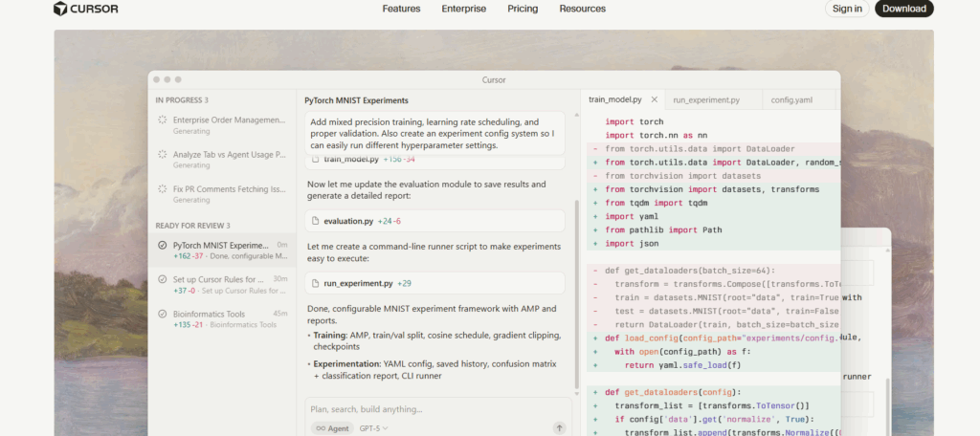Click the Sign in button
The height and width of the screenshot is (436, 980).
click(x=847, y=9)
